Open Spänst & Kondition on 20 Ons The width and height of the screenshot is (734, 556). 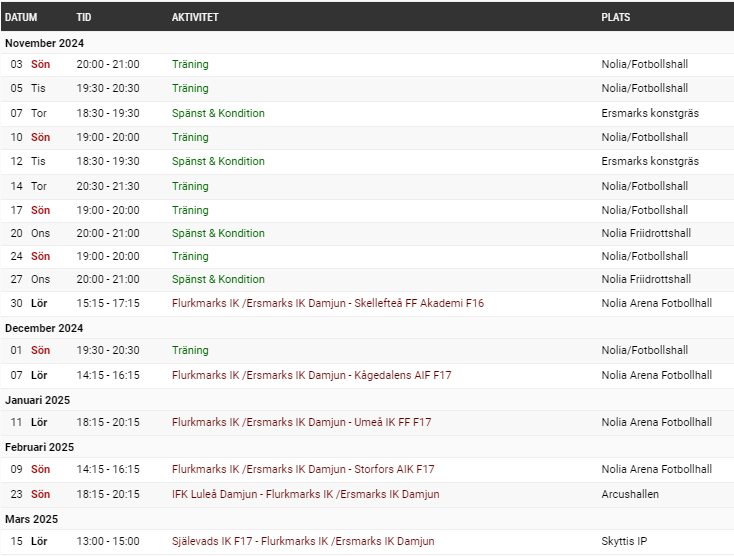218,233
